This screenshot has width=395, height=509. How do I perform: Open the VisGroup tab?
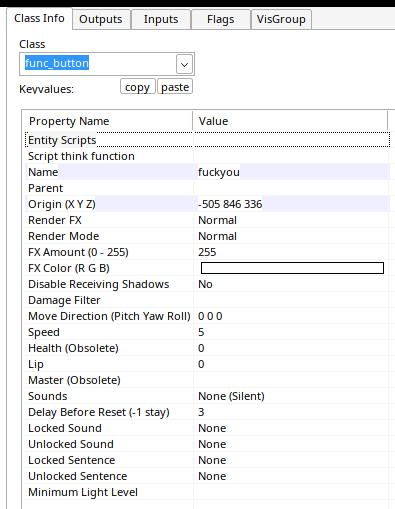281,19
